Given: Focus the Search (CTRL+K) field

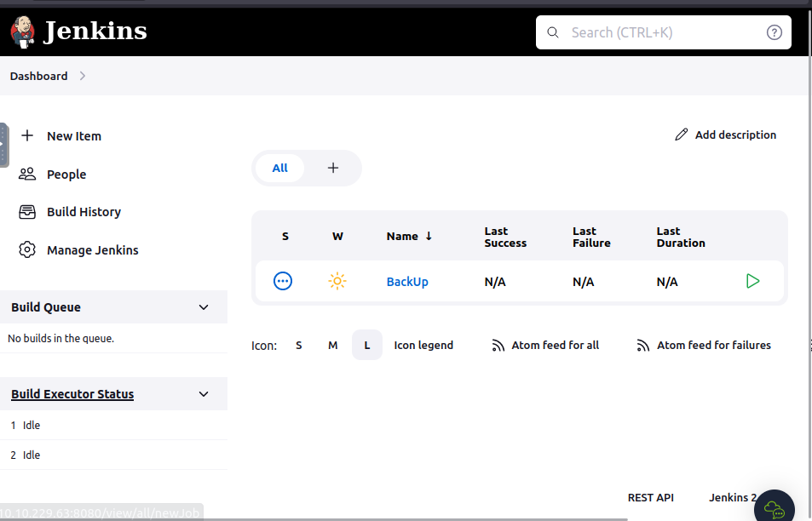Looking at the screenshot, I should point(664,32).
